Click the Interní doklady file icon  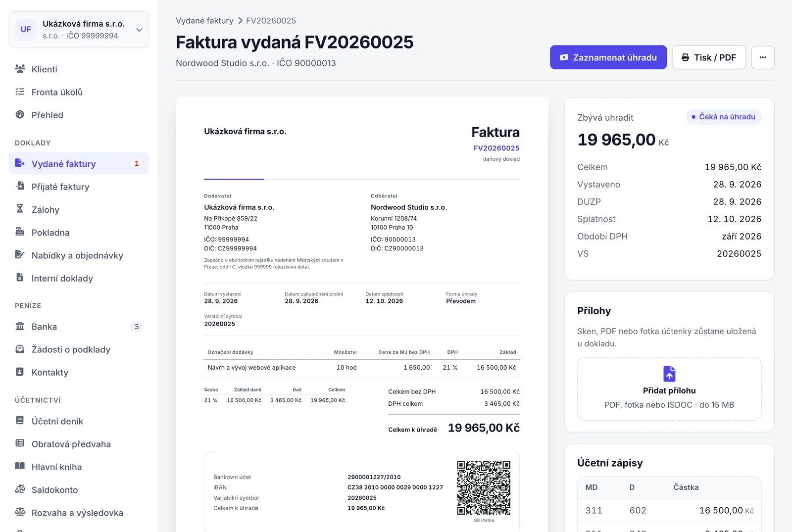(x=20, y=277)
